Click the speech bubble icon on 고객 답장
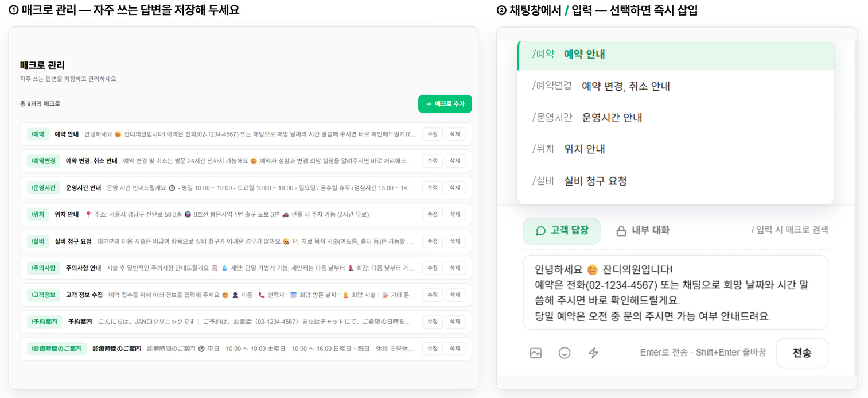The height and width of the screenshot is (398, 868). (x=540, y=231)
